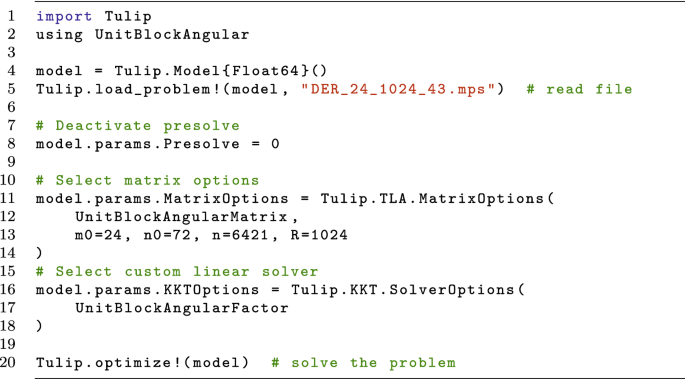Image resolution: width=685 pixels, height=379 pixels.
Task: Click 'Tulip.TLA.MatrixOptions(' on line 11
Action: 438,199
